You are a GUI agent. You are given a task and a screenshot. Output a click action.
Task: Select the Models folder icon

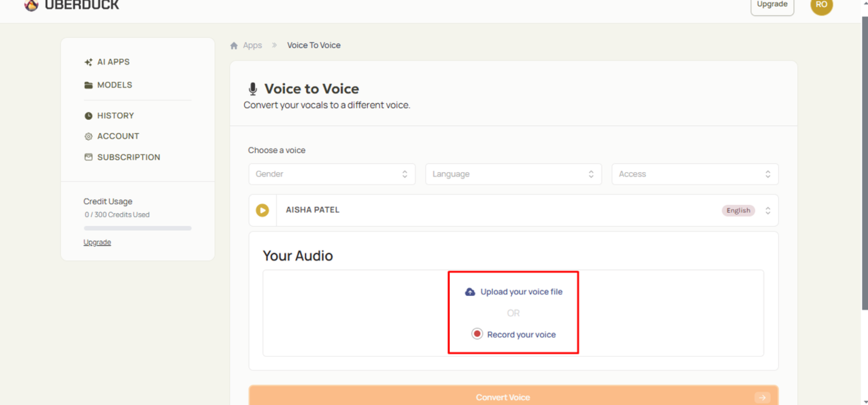tap(89, 85)
